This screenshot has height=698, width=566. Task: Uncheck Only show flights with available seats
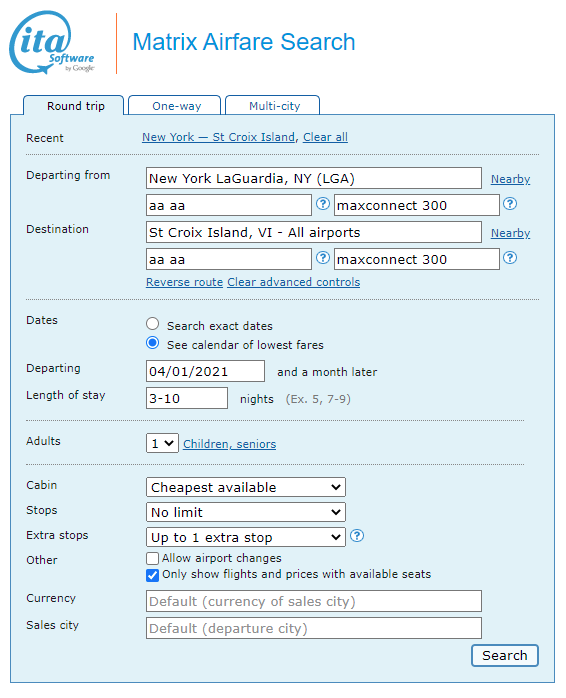pos(152,575)
